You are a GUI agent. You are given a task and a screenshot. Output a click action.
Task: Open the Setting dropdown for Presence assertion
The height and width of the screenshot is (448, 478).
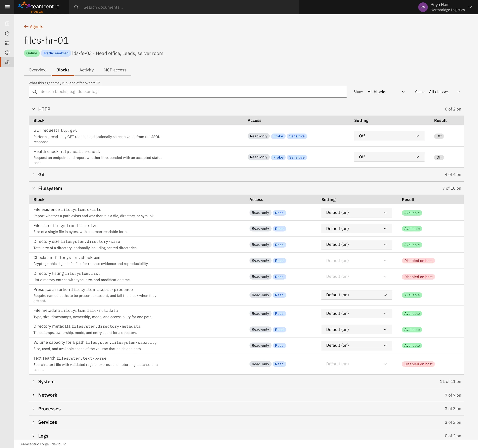pos(357,295)
